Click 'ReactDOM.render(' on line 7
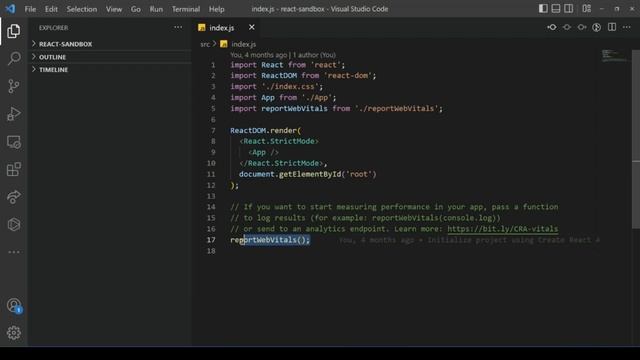The width and height of the screenshot is (640, 360). coord(265,131)
